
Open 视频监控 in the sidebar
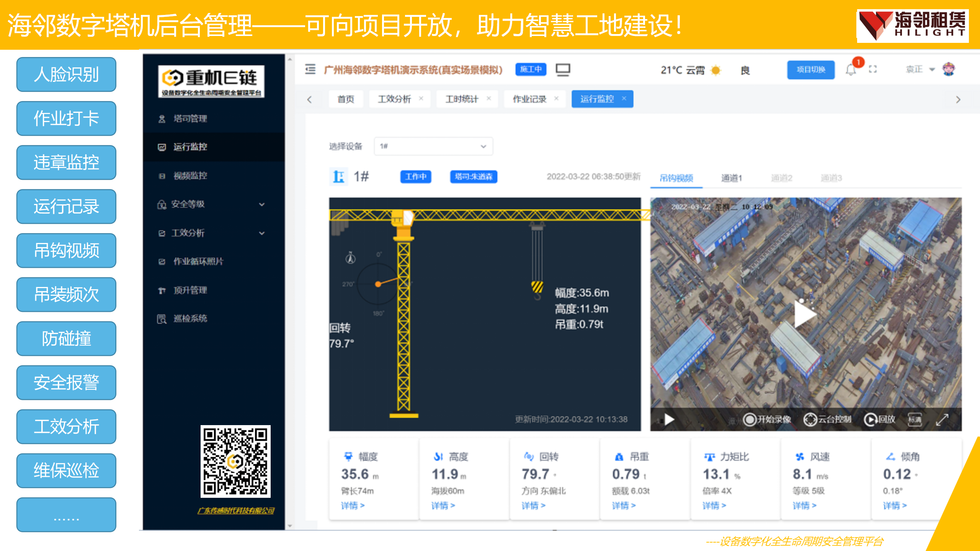click(190, 176)
